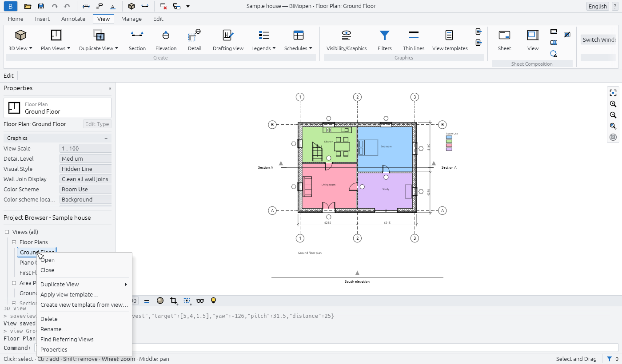
Task: Create a Detail view callout
Action: click(195, 40)
